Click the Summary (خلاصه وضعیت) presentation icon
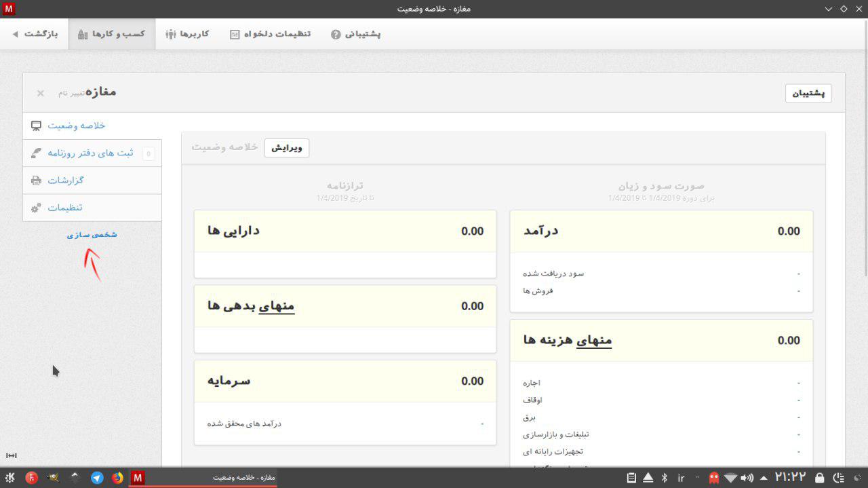 click(36, 126)
